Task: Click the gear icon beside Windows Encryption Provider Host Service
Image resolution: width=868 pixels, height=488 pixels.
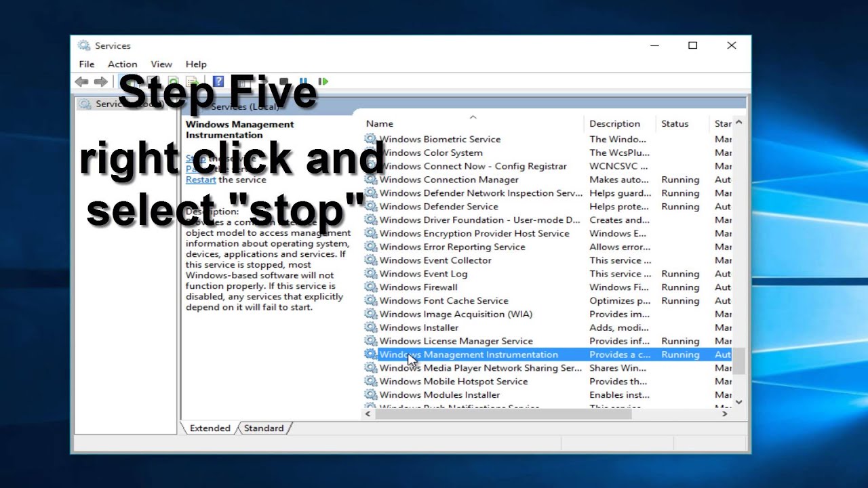Action: (370, 233)
